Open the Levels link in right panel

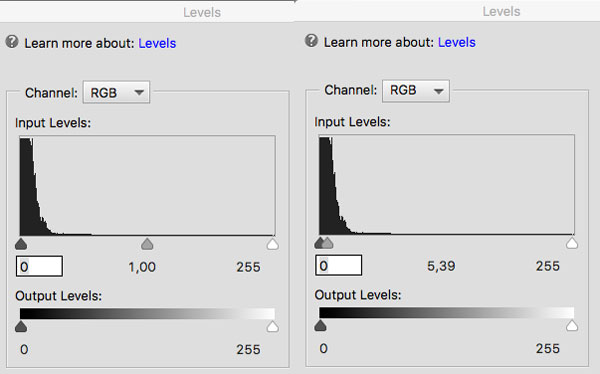click(x=457, y=42)
